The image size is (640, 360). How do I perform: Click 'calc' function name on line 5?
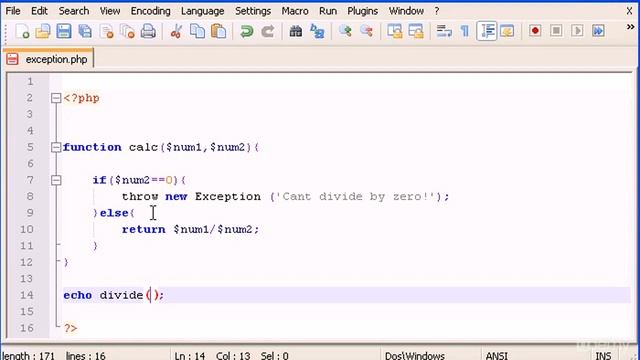[143, 147]
